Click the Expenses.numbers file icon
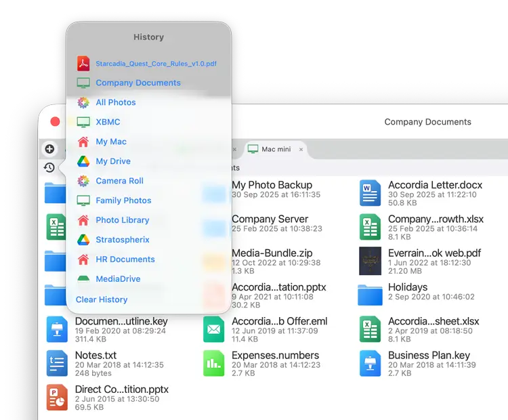Screen dimensions: 508x420 214,363
